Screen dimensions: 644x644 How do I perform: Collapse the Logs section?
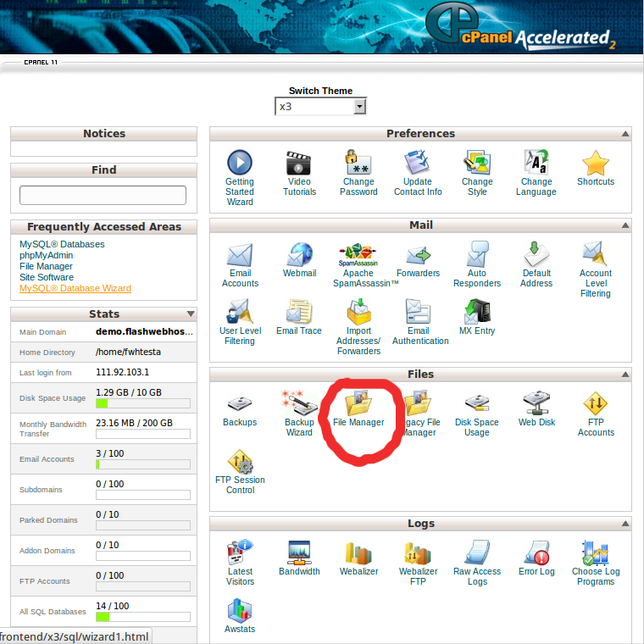pyautogui.click(x=625, y=524)
